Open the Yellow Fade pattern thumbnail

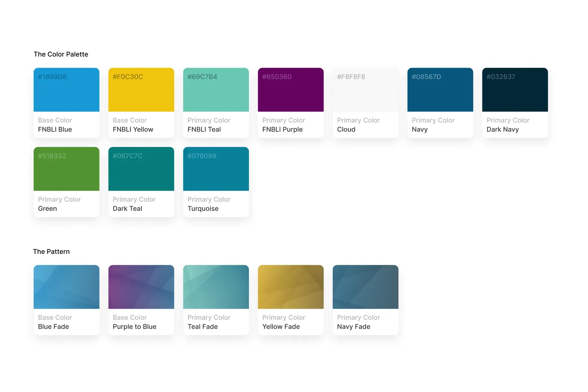[291, 287]
